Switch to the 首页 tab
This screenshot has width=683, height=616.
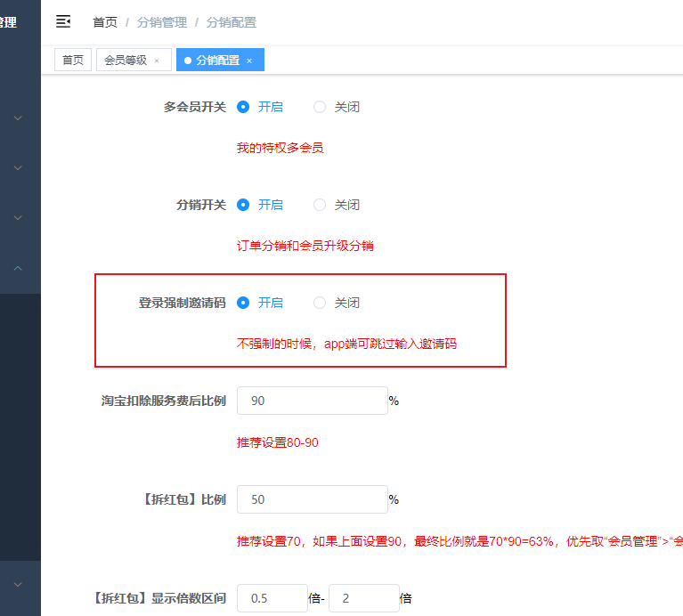coord(73,61)
